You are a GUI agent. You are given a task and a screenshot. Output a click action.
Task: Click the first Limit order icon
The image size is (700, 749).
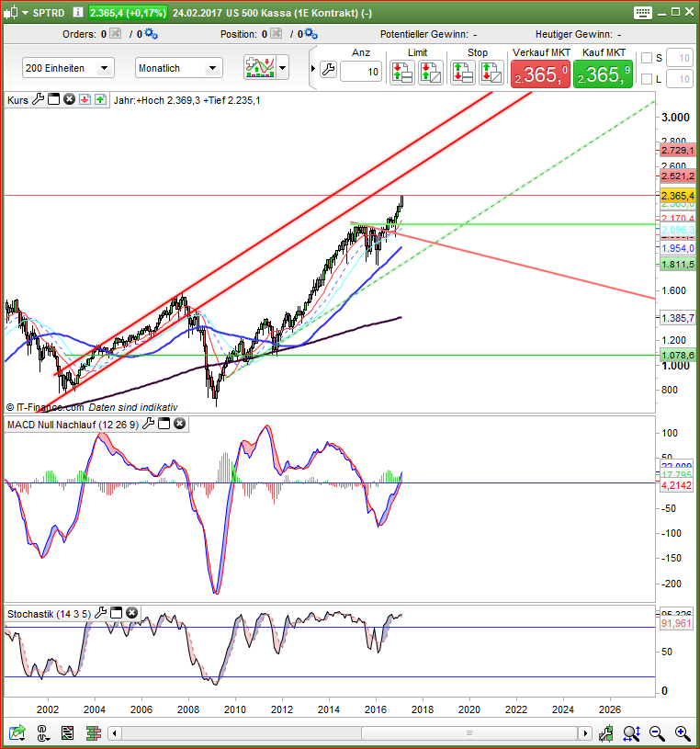pos(402,72)
